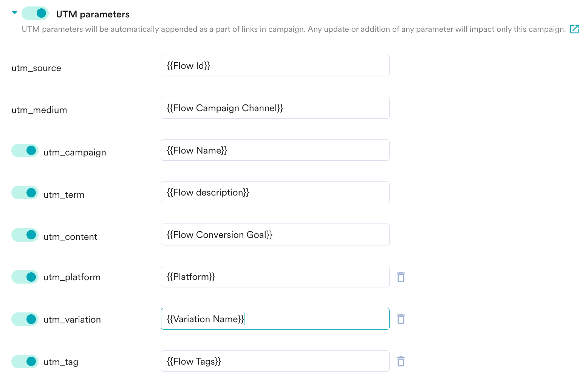Remove the utm_tag parameter using trash icon

point(401,361)
